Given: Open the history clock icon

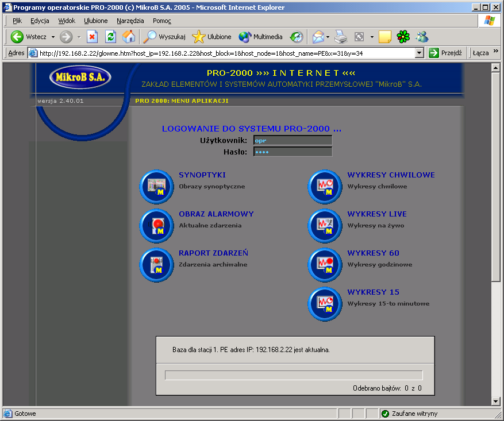Looking at the screenshot, I should [x=297, y=37].
